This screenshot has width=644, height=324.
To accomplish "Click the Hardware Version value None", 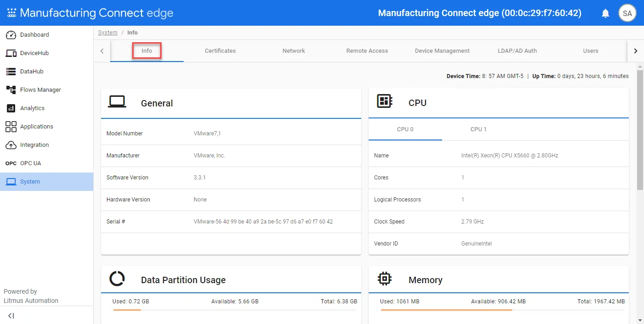I will 200,200.
